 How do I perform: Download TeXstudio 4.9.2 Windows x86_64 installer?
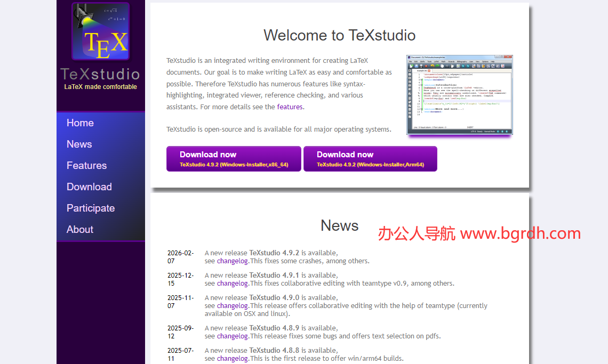click(234, 159)
